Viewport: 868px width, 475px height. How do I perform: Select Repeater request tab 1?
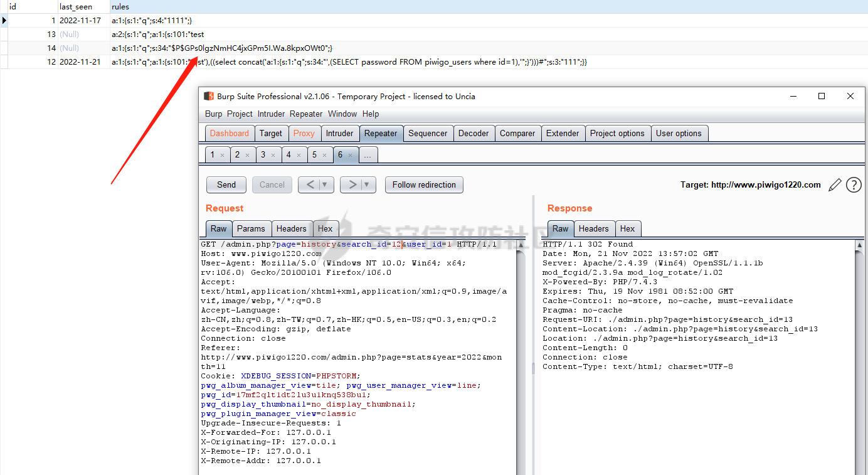point(212,154)
